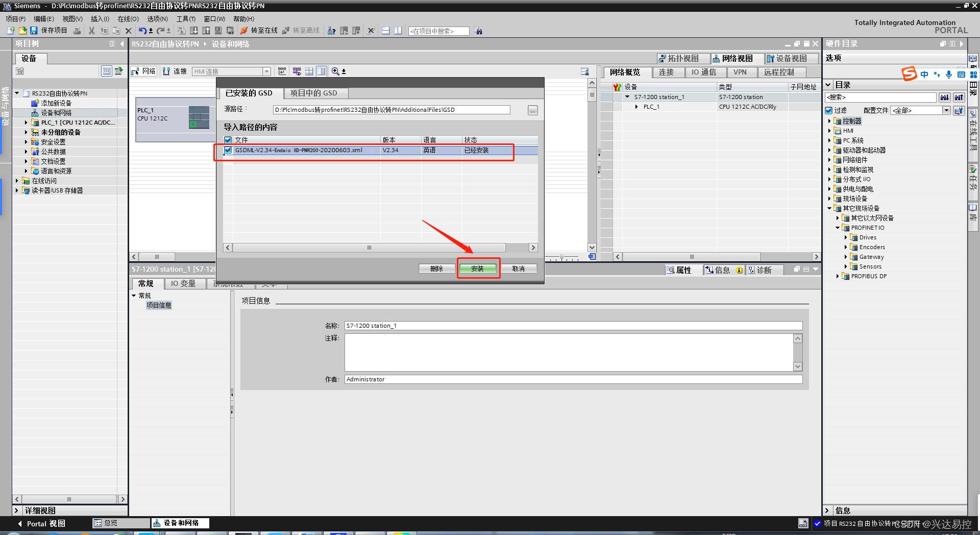Click the print icon in toolbar
This screenshot has width=980, height=535.
[77, 31]
